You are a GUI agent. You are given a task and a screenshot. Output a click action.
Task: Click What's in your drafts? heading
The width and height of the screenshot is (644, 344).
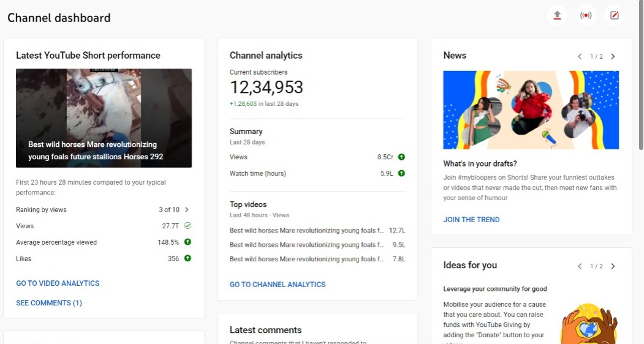tap(480, 163)
